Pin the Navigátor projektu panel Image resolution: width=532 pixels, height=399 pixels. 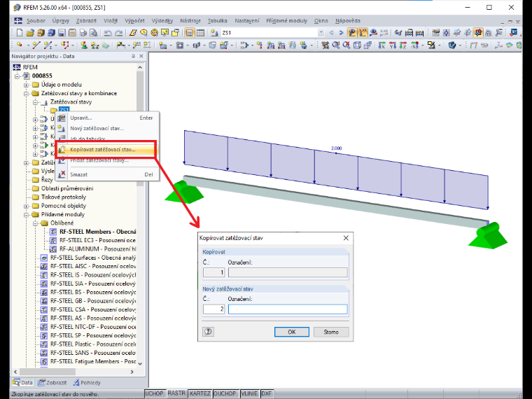[x=133, y=56]
